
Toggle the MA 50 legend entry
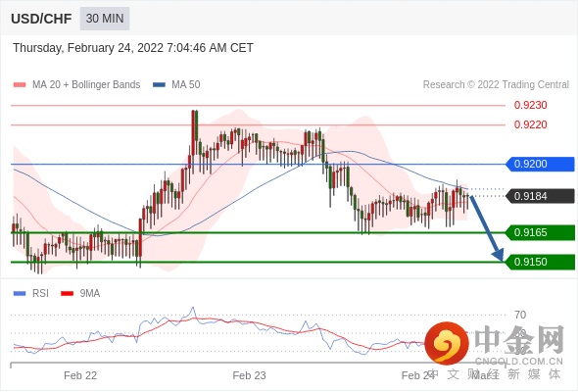[176, 85]
